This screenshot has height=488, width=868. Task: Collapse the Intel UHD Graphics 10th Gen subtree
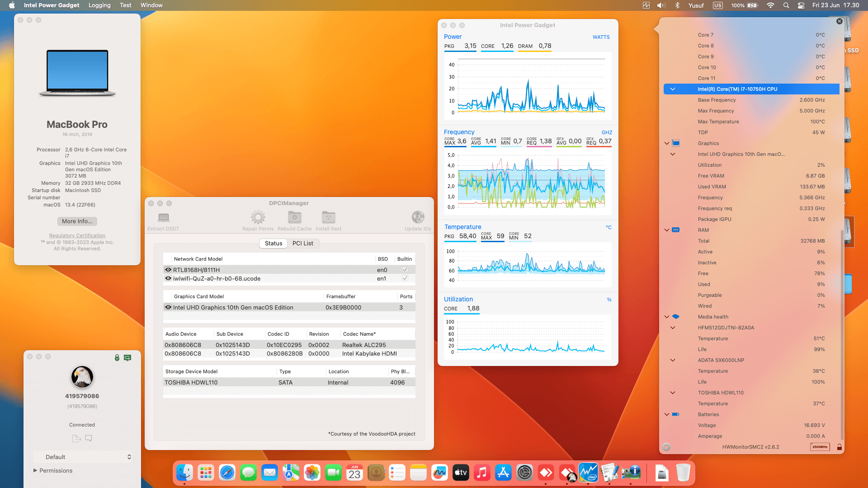[673, 154]
